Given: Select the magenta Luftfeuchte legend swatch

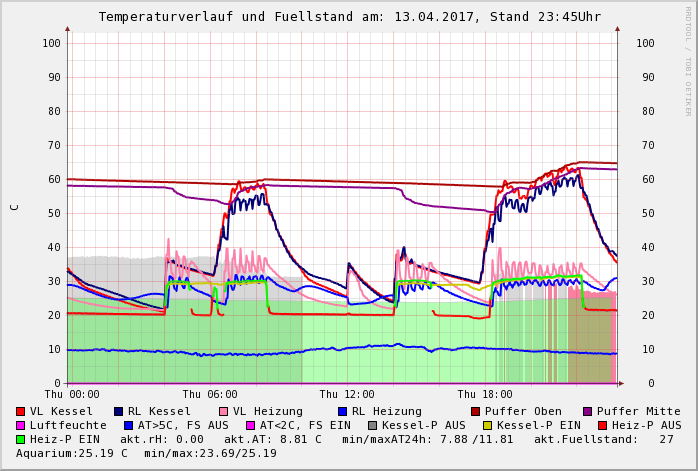Looking at the screenshot, I should pos(21,425).
